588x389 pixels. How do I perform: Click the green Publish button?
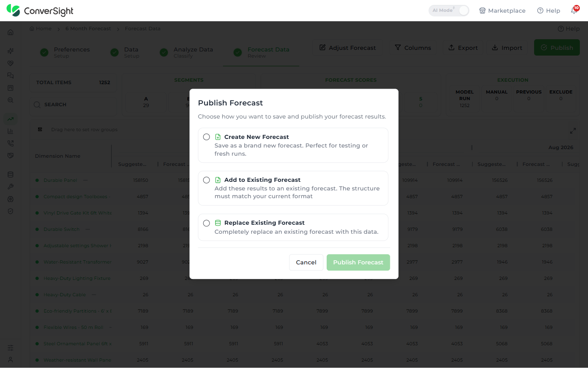(557, 47)
